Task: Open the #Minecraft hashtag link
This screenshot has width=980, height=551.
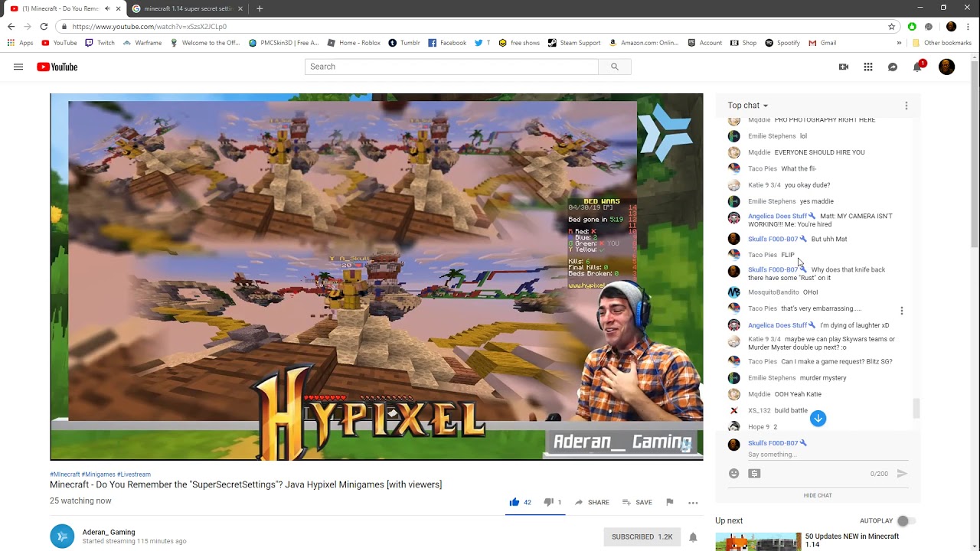Action: tap(64, 474)
